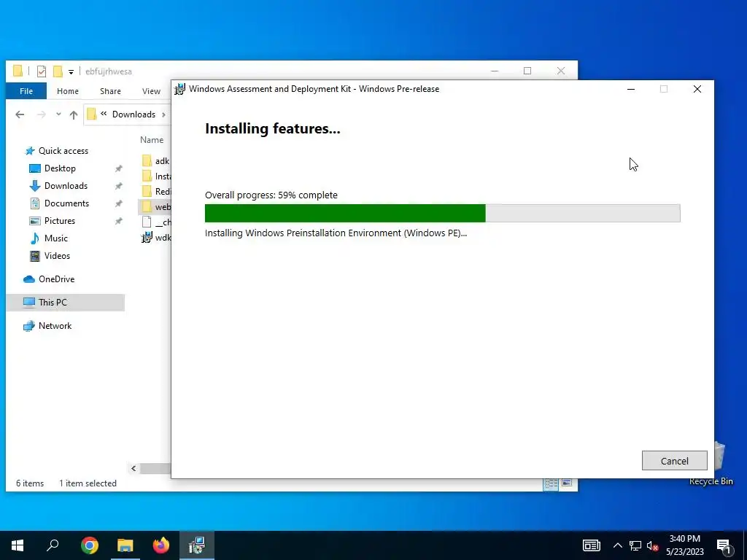Open the View ribbon tab
Image resolution: width=747 pixels, height=560 pixels.
pos(151,91)
